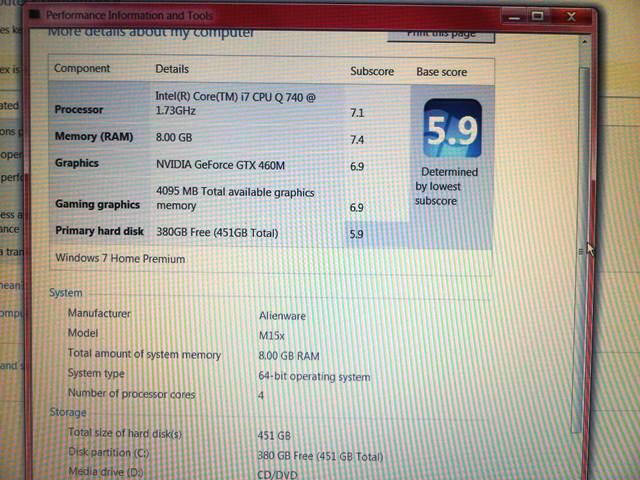Click the System type label
Image resolution: width=640 pixels, height=480 pixels.
pos(96,373)
